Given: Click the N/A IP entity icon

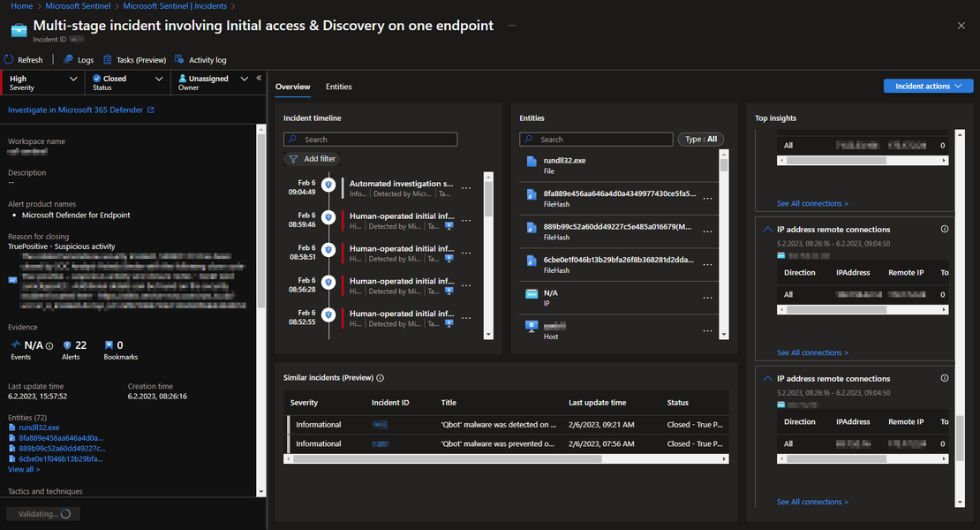Looking at the screenshot, I should click(531, 294).
